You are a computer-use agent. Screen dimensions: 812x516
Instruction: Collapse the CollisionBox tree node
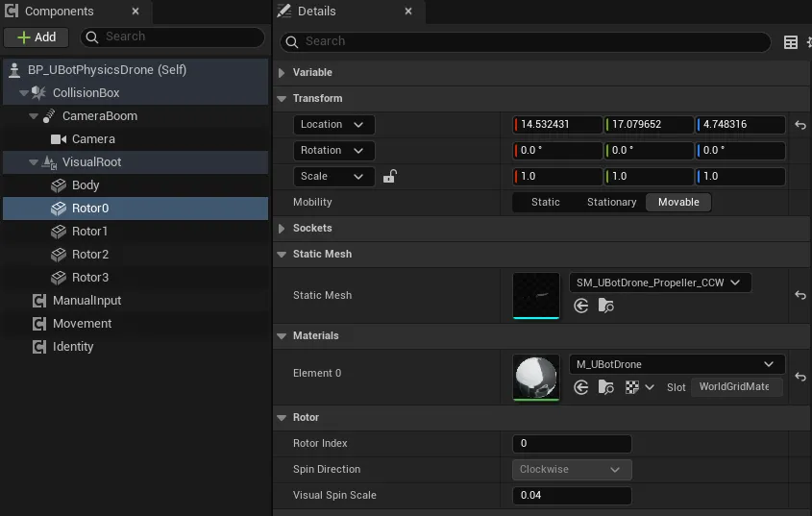(x=23, y=93)
